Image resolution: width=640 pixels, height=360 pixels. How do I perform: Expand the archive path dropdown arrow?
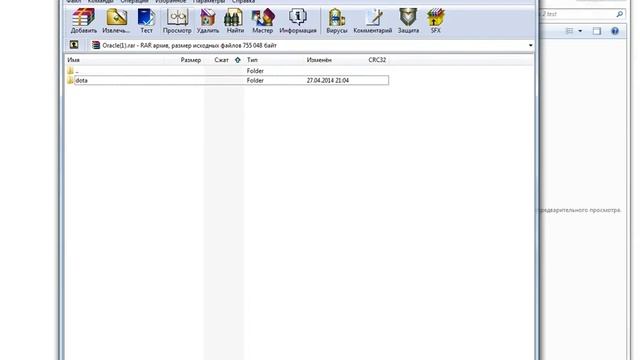(530, 45)
